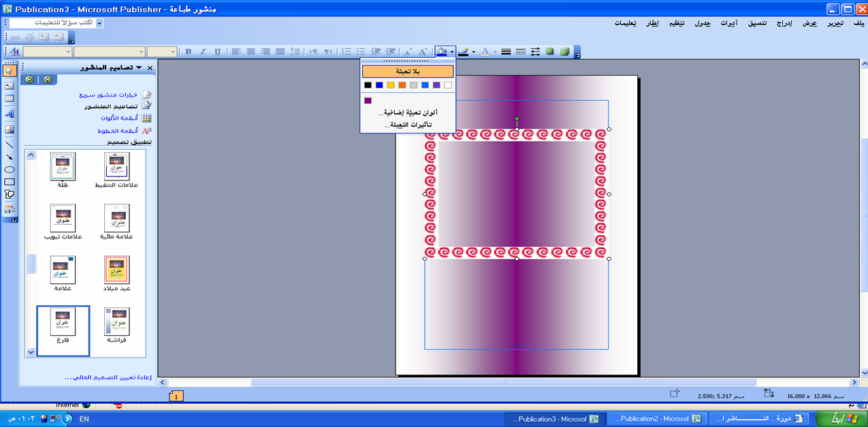Toggle Bold formatting
Viewport: 868px width, 427px height.
pos(189,52)
